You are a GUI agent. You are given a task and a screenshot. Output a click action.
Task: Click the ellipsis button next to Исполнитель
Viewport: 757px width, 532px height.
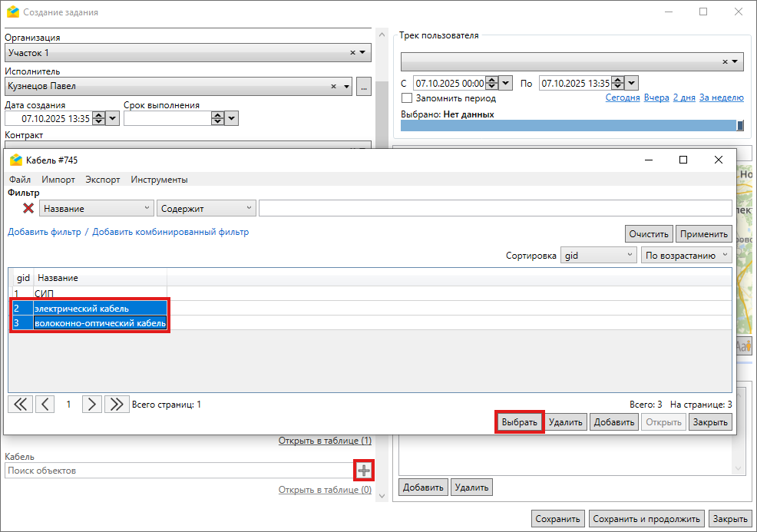click(x=364, y=87)
